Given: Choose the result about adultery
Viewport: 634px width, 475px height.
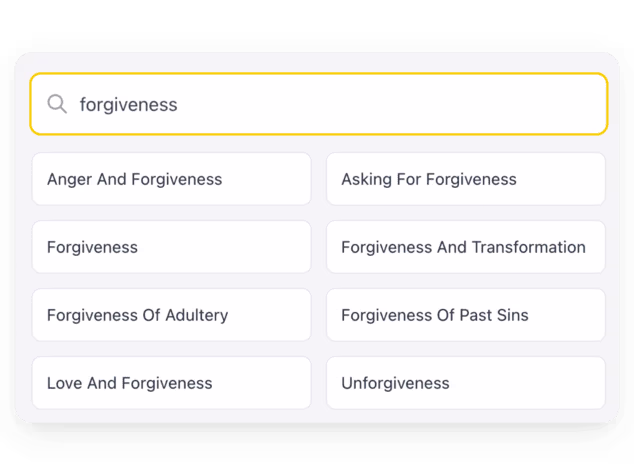Looking at the screenshot, I should point(171,315).
